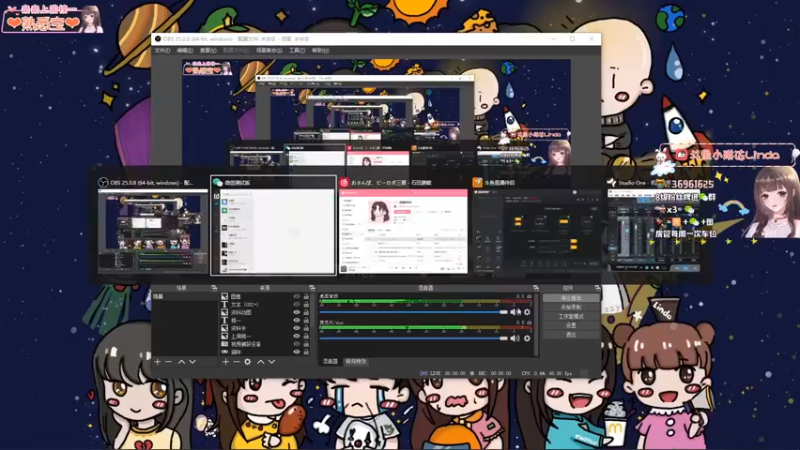Switch to OBS 25.0.8 window thumbnail
Viewport: 800px width, 450px height.
153,225
